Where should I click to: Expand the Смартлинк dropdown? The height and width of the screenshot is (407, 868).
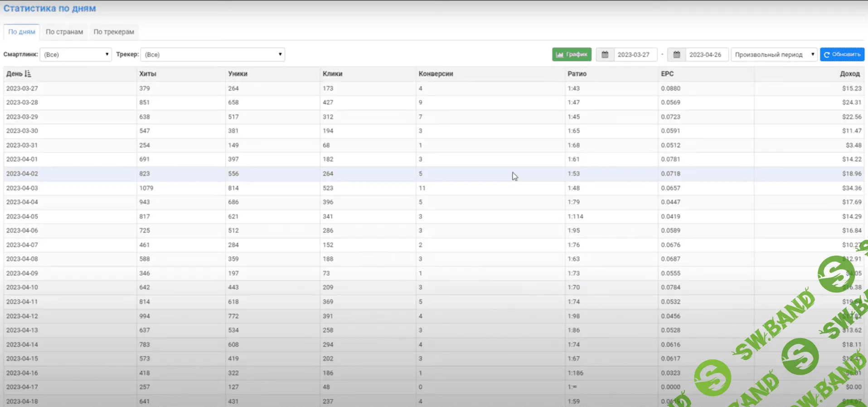pyautogui.click(x=76, y=55)
